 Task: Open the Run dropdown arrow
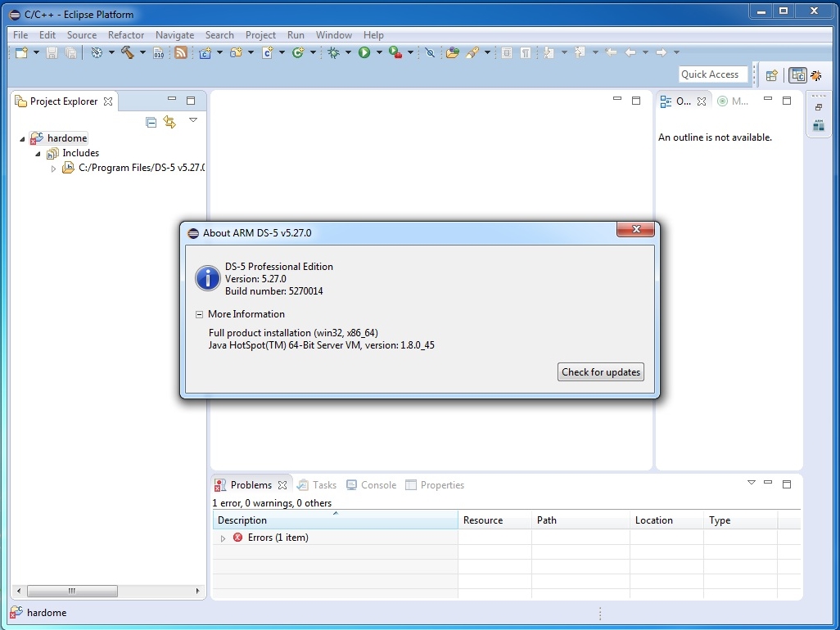[379, 52]
